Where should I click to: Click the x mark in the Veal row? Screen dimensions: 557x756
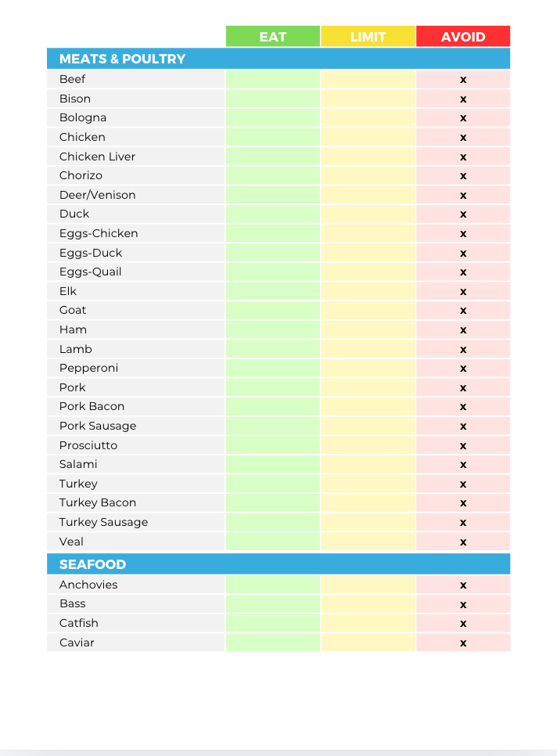(463, 542)
